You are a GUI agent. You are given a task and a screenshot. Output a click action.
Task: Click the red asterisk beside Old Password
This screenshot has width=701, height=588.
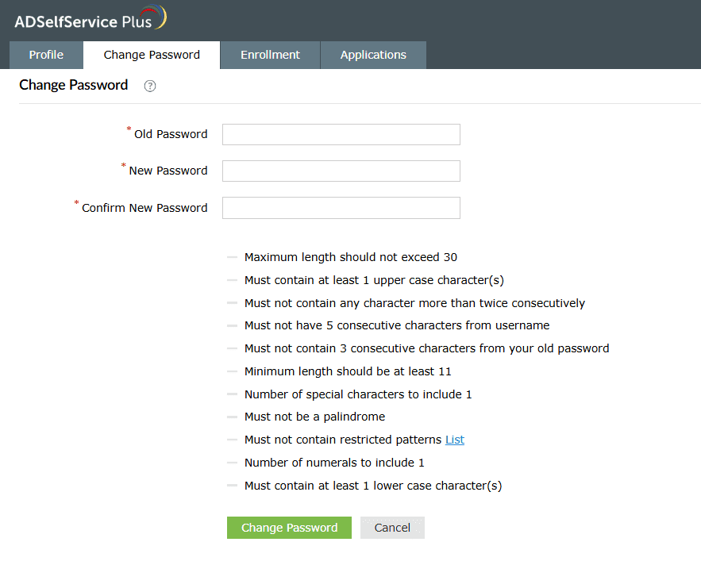pyautogui.click(x=128, y=129)
